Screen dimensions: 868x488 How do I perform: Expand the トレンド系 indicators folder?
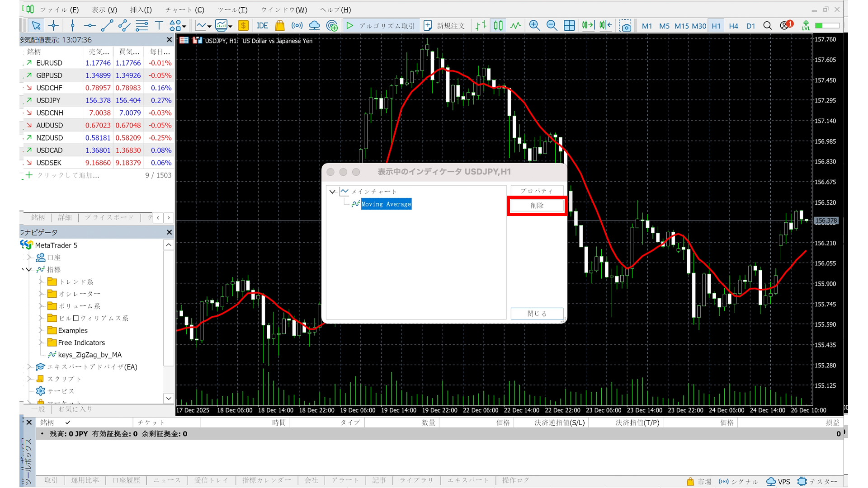coord(41,282)
